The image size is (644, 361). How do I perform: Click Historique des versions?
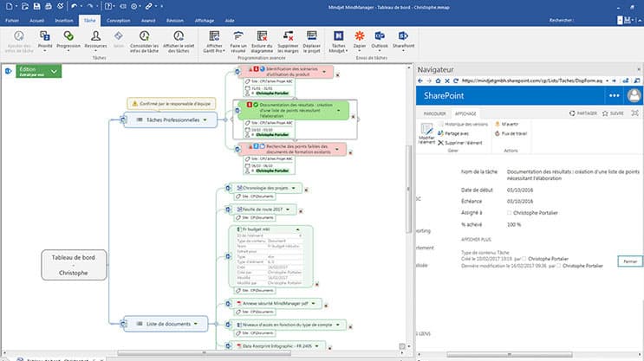(463, 124)
